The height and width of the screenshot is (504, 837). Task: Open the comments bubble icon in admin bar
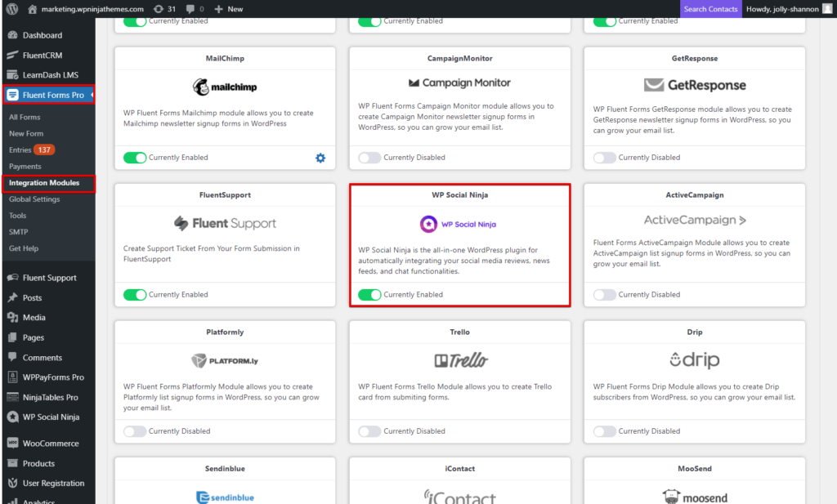pyautogui.click(x=190, y=9)
